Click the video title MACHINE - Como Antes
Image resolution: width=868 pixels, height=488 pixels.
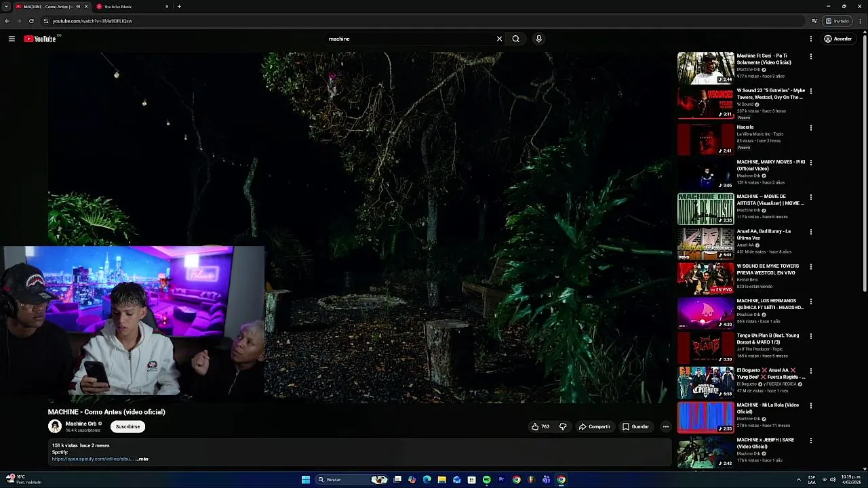tap(106, 412)
